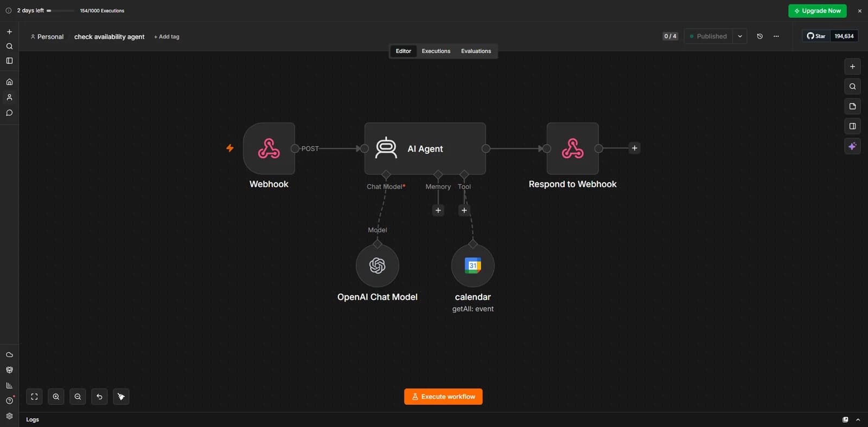Zoom out on the canvas
868x427 pixels.
(78, 397)
